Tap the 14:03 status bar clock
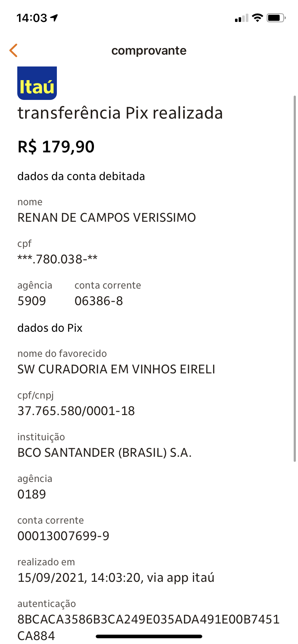298x644 pixels. tap(32, 18)
